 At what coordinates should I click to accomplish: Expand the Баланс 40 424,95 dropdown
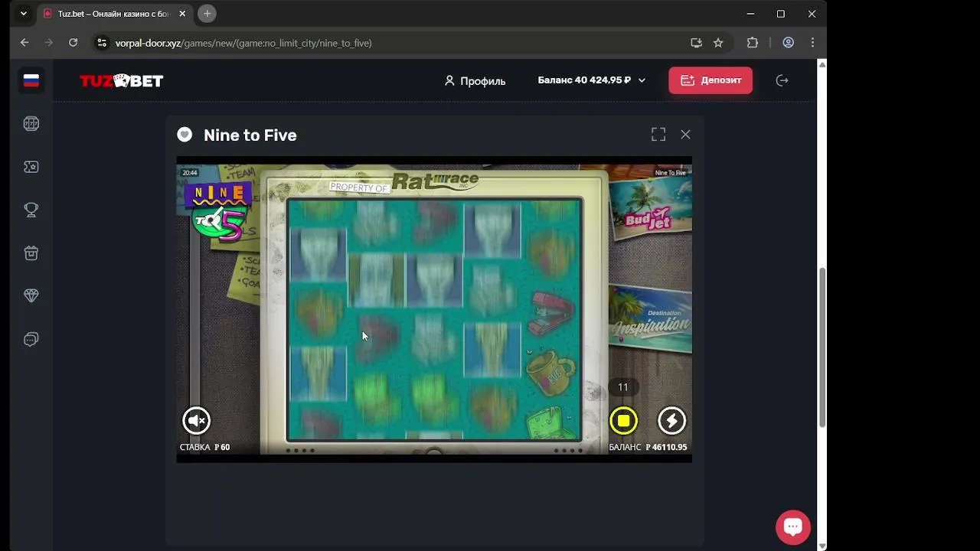[591, 80]
